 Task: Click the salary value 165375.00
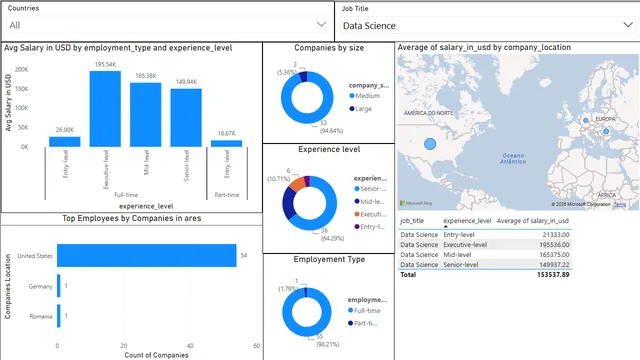554,255
